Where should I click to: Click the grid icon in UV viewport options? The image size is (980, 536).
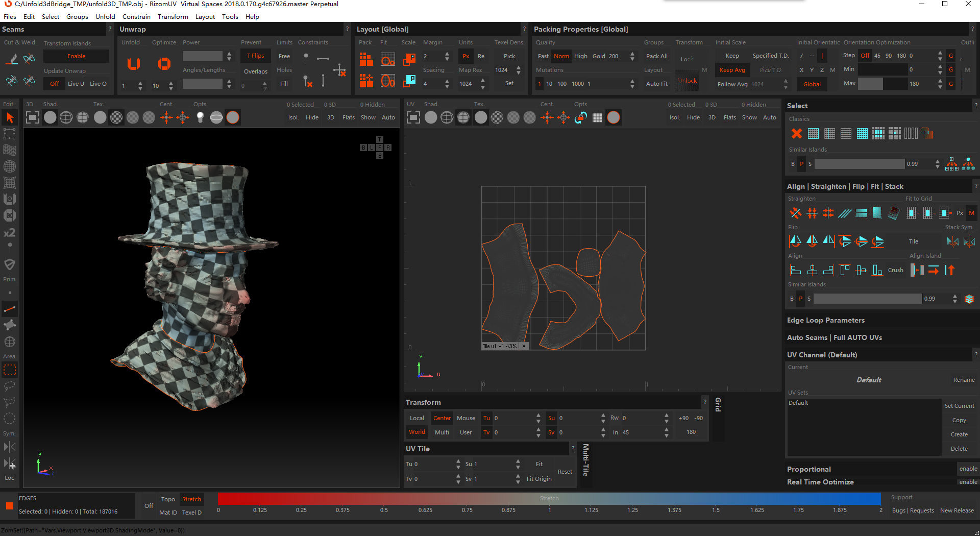point(597,118)
